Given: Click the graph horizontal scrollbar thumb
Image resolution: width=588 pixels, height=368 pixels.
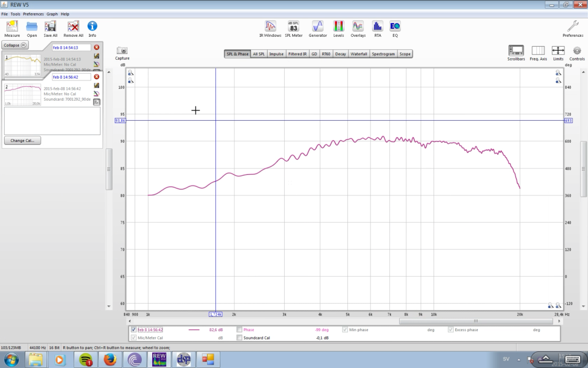Looking at the screenshot, I should coord(475,321).
